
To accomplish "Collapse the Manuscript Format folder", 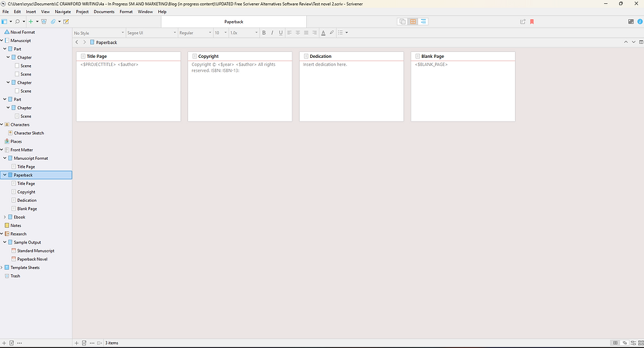I will 5,158.
